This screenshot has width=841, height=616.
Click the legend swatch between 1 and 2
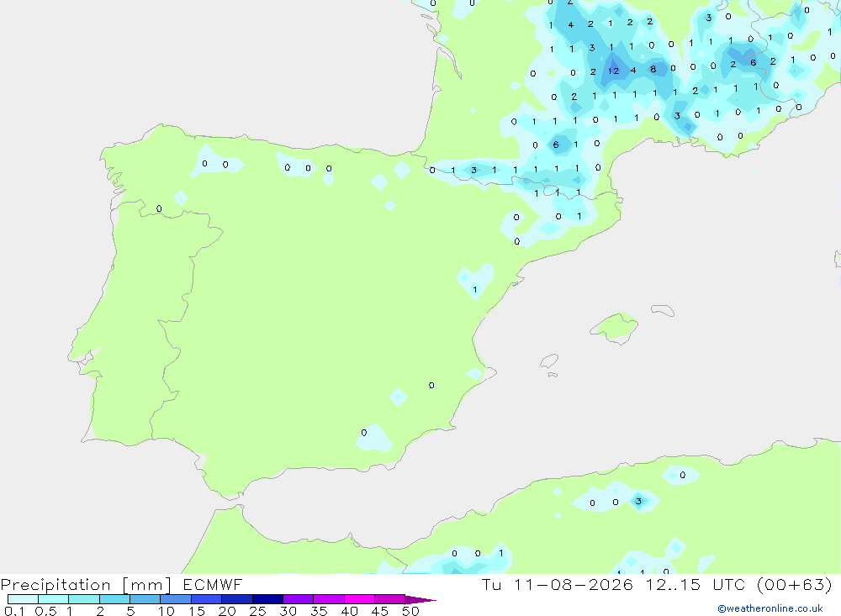point(84,599)
